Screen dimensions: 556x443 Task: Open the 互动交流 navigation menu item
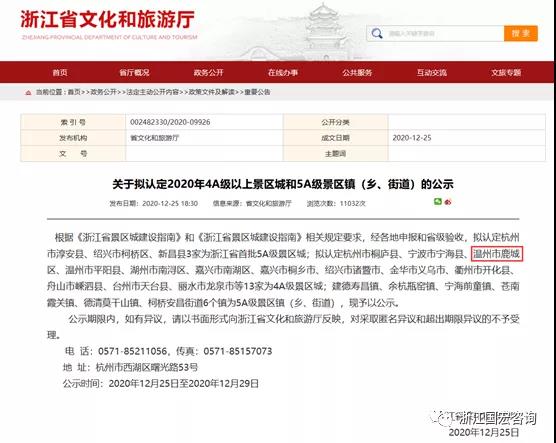[x=432, y=73]
